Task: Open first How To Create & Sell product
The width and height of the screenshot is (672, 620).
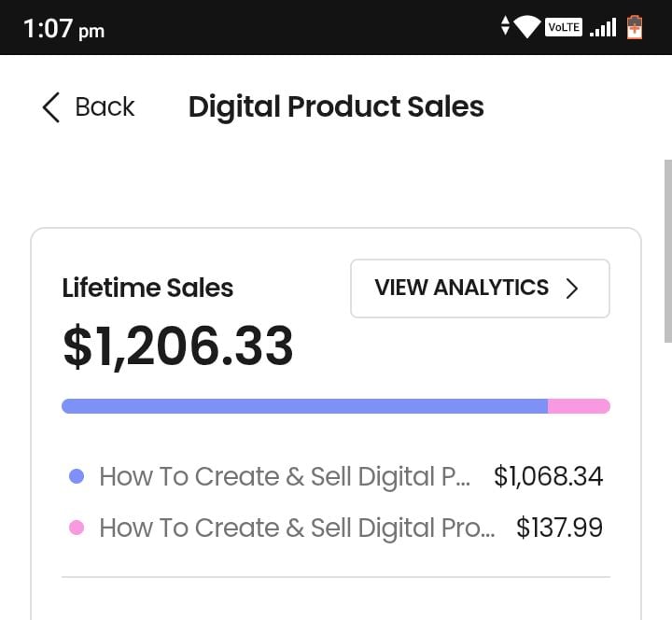Action: 285,476
